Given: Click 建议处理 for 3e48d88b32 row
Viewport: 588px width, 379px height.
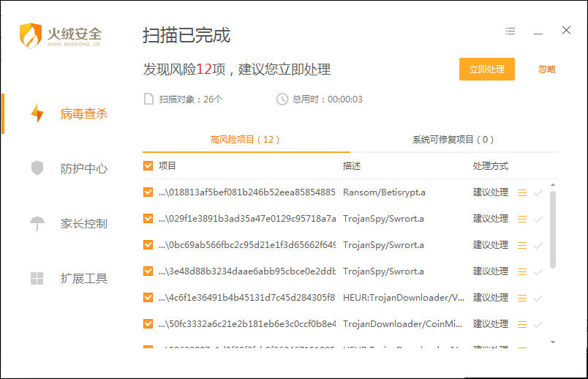Looking at the screenshot, I should pyautogui.click(x=491, y=271).
